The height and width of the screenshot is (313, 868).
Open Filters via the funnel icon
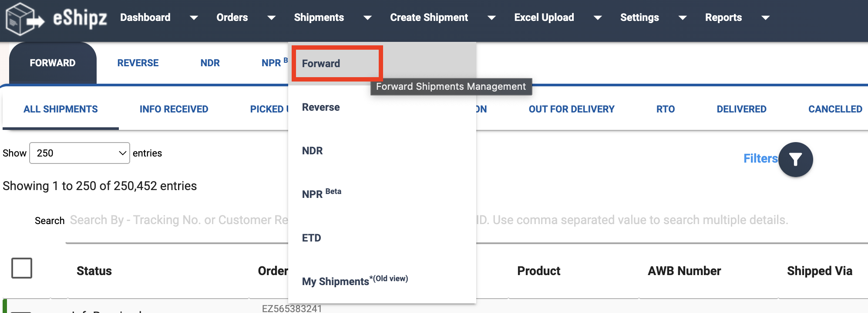click(795, 160)
